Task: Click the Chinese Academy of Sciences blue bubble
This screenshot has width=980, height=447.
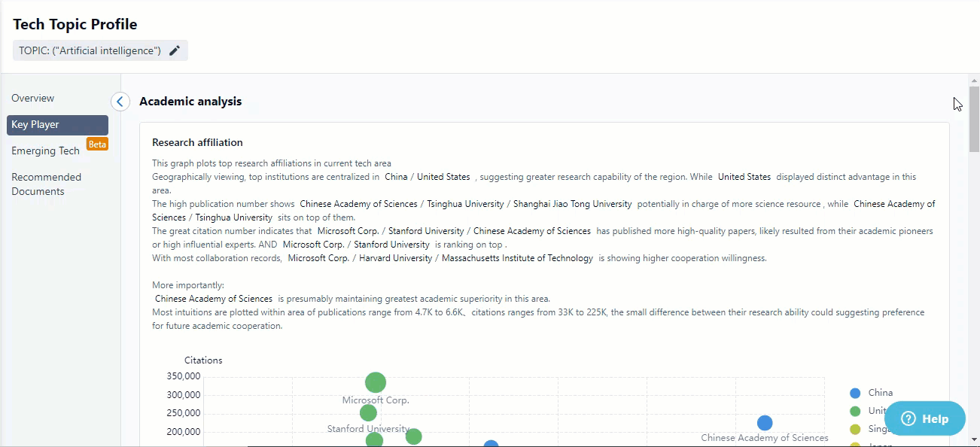Action: click(x=765, y=423)
